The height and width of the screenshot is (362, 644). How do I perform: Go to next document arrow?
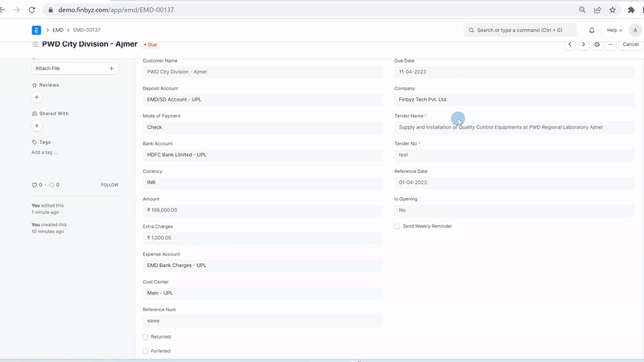pos(584,44)
